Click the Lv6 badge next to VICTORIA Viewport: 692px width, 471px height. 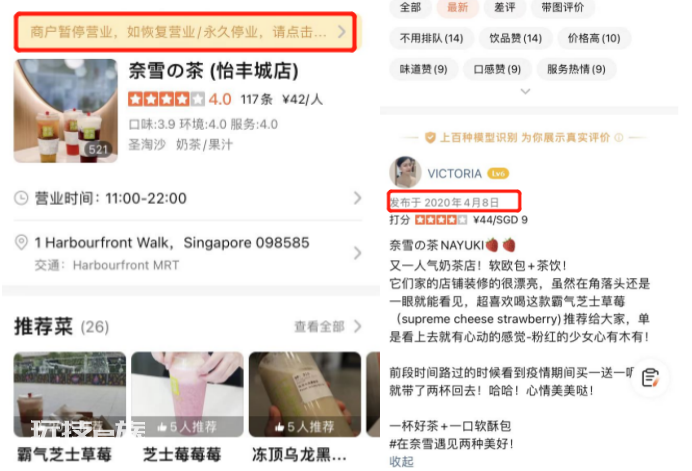[498, 173]
